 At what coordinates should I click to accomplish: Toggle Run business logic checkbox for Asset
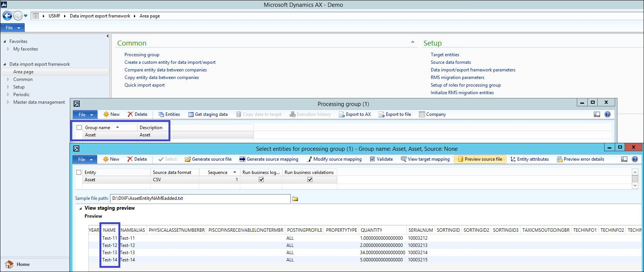[261, 180]
